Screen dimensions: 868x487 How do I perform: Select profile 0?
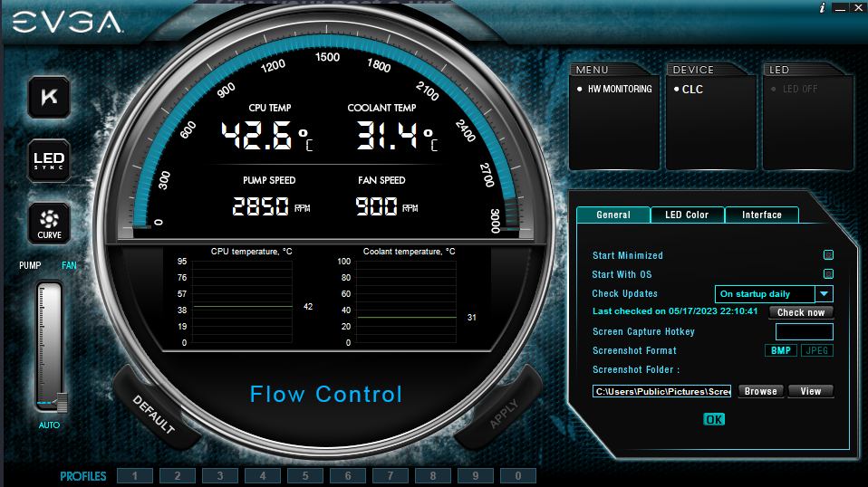pyautogui.click(x=518, y=476)
